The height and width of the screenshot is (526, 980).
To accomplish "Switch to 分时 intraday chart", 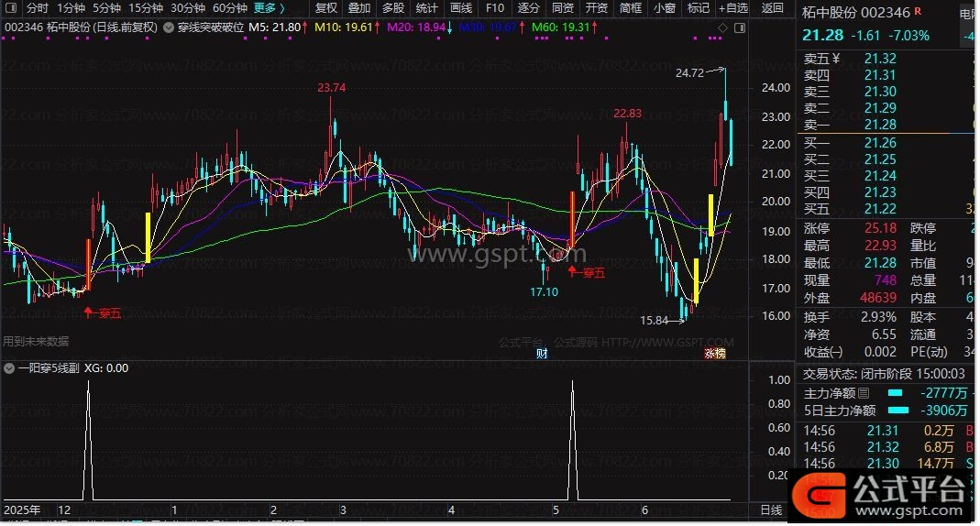I will tap(38, 8).
